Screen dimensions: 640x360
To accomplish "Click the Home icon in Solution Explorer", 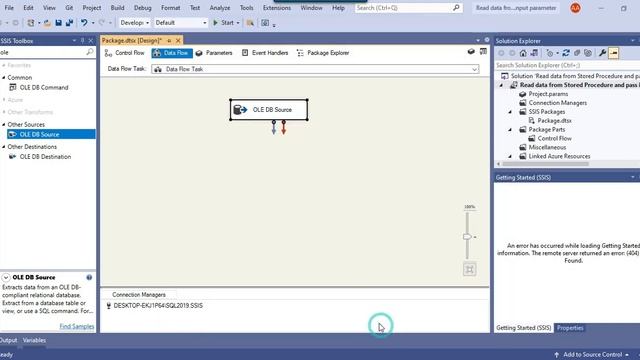I will (x=523, y=53).
